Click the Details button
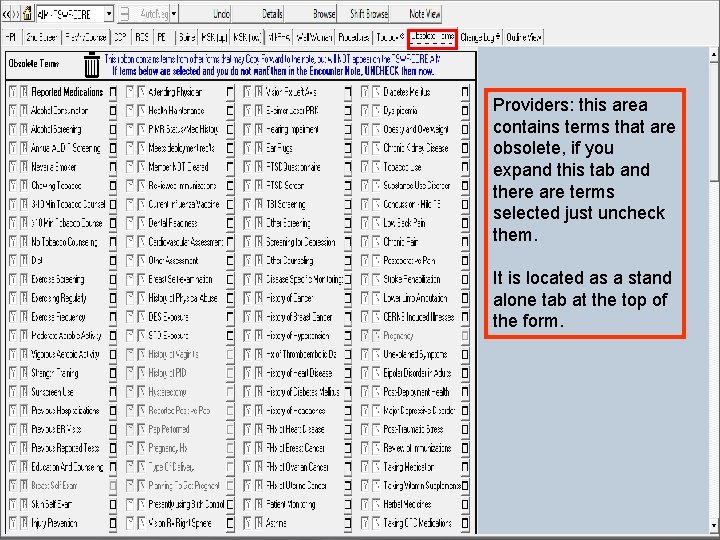Screen dimensions: 720x540 click(258, 14)
